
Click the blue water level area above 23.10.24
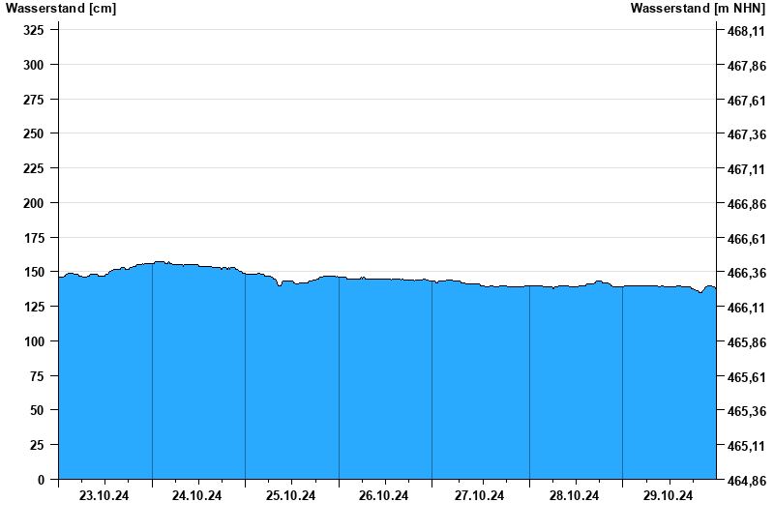(104, 387)
